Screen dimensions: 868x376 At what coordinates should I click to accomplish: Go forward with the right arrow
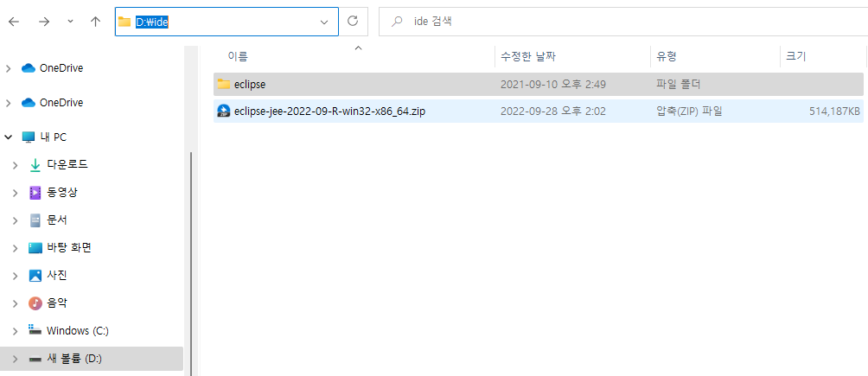click(44, 22)
